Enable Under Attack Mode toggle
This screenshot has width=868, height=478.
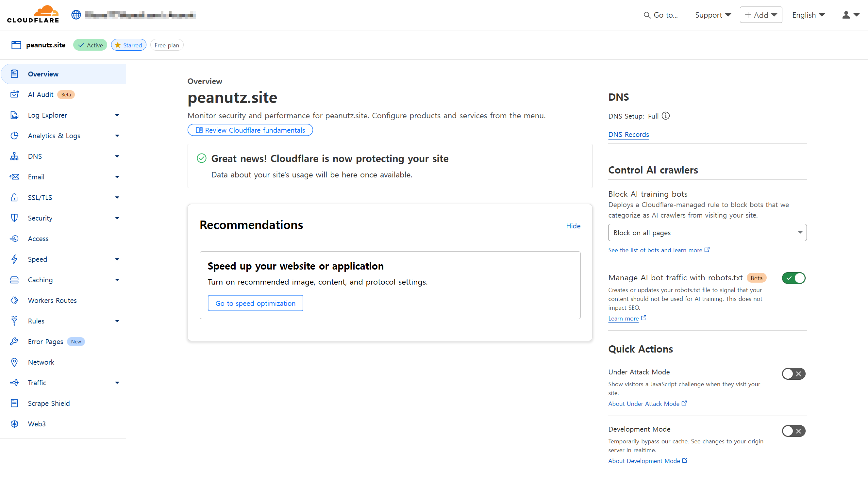point(793,373)
